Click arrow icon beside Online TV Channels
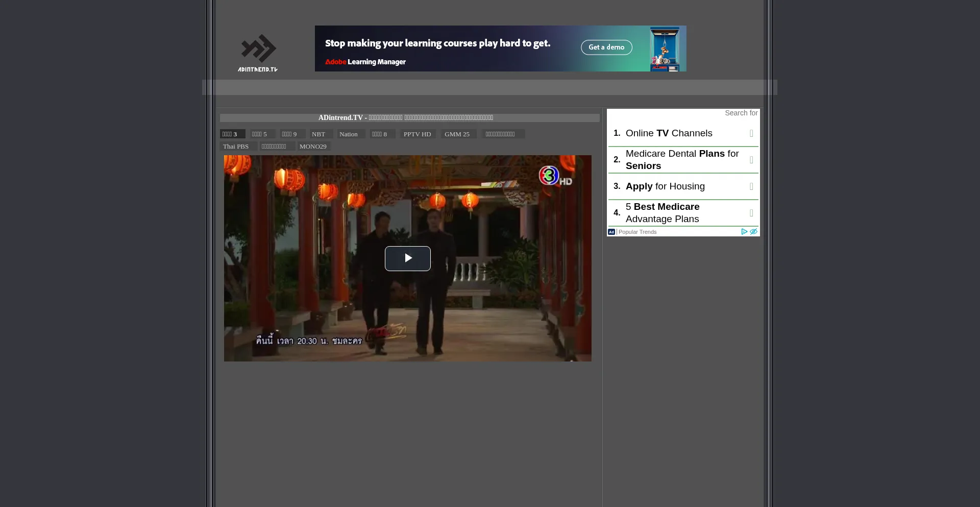This screenshot has height=507, width=980. pos(751,133)
